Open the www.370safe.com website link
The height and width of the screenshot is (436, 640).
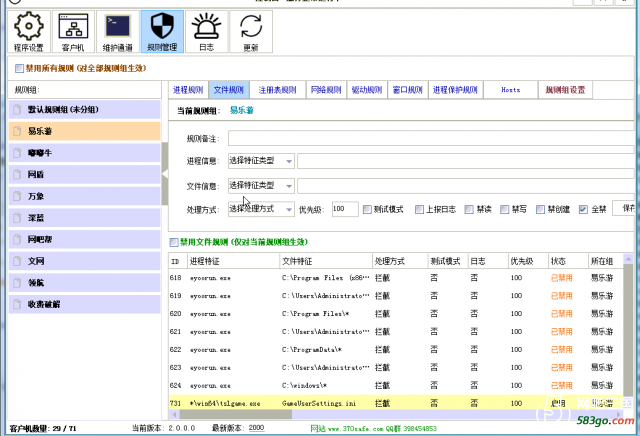pos(354,428)
